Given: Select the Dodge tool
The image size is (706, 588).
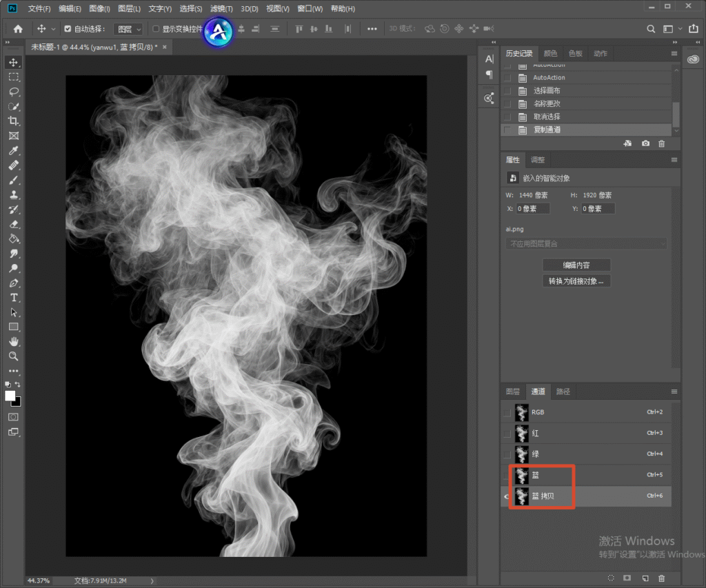Looking at the screenshot, I should (14, 268).
